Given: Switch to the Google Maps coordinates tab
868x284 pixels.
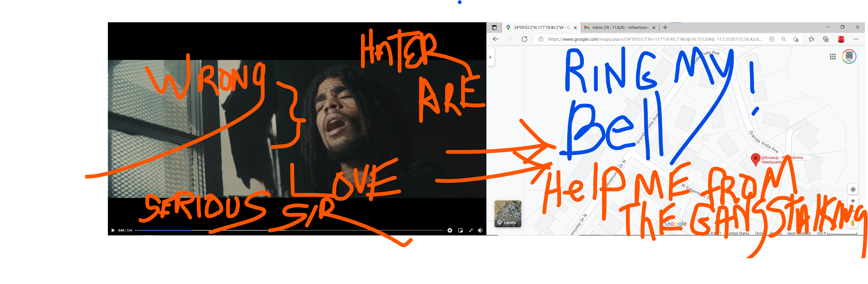Looking at the screenshot, I should click(542, 28).
